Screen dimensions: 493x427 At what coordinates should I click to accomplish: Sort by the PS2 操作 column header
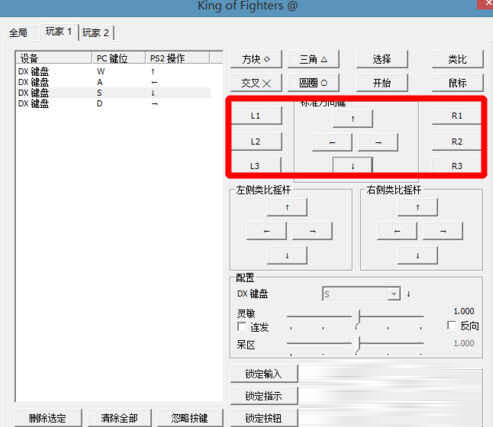point(178,58)
